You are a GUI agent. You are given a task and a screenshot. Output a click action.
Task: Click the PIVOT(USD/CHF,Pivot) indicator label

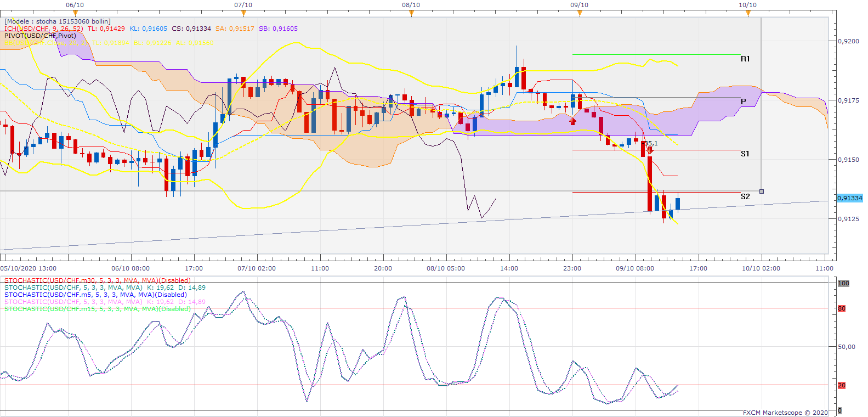click(x=40, y=36)
